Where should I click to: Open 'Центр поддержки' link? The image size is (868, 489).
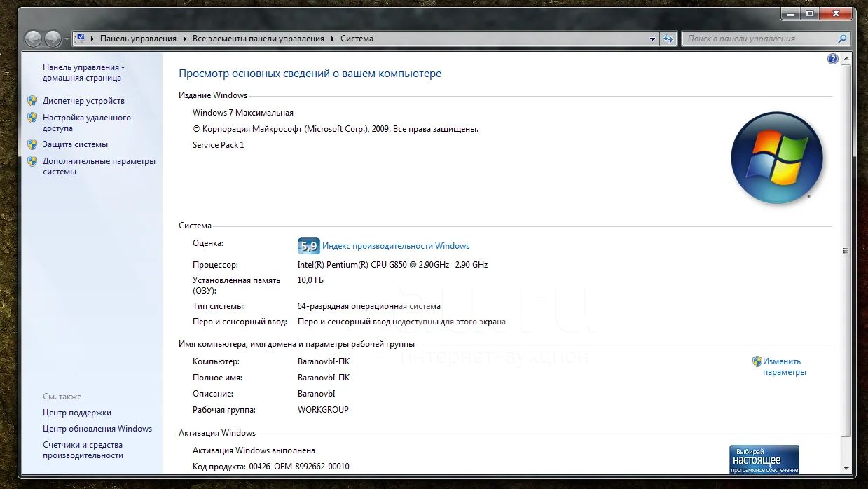point(77,413)
